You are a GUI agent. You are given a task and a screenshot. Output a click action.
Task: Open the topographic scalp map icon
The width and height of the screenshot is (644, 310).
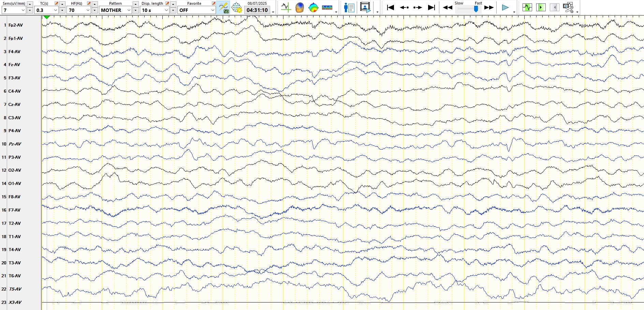[313, 7]
